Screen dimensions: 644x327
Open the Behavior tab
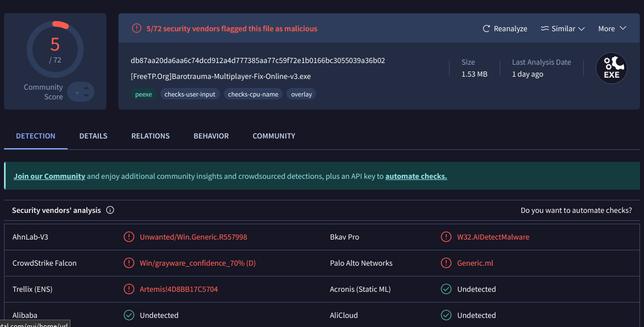pos(211,136)
